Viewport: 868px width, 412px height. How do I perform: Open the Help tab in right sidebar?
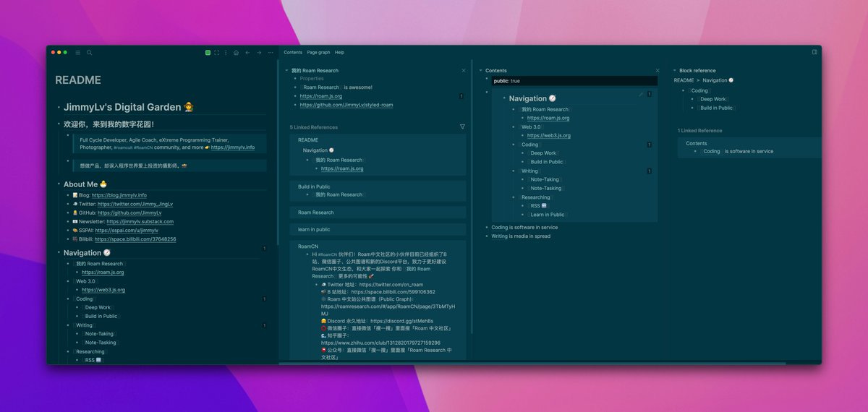point(339,53)
